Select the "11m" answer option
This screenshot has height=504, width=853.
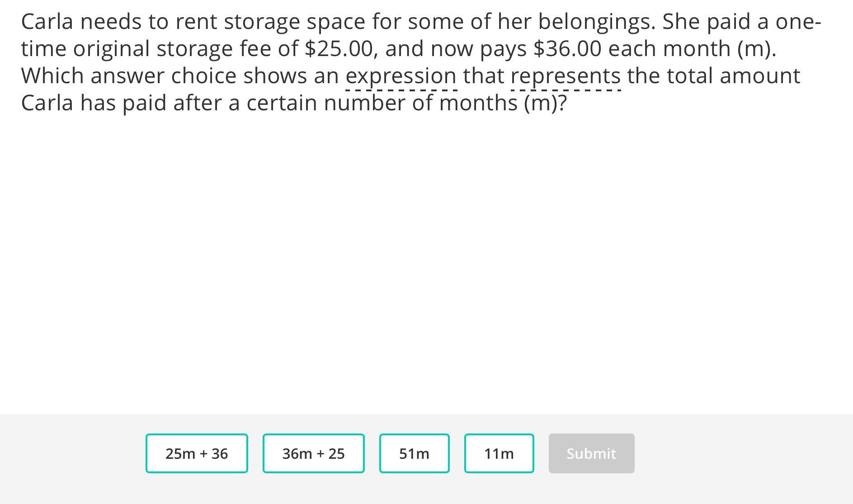tap(499, 453)
